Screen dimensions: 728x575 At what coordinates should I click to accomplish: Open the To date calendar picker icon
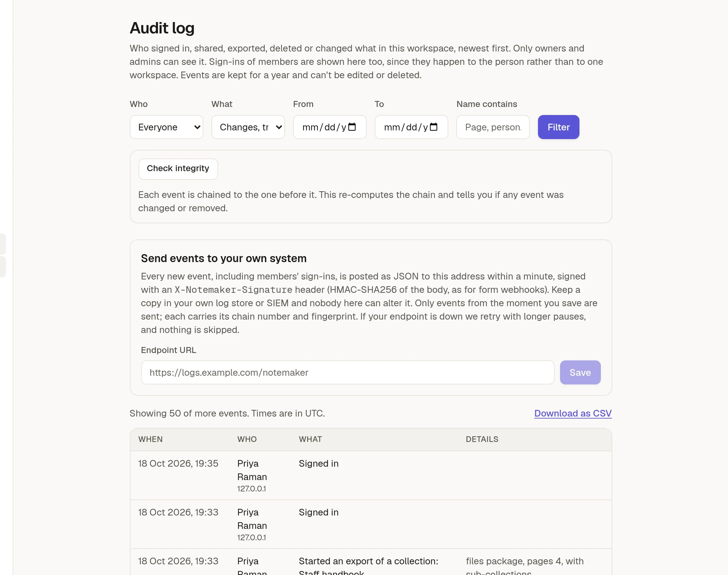coord(434,127)
